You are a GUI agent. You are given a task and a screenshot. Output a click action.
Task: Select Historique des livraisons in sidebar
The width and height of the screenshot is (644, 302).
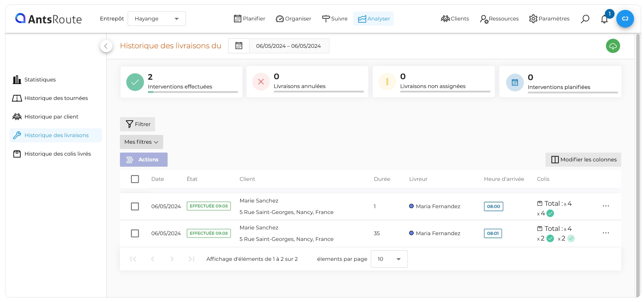(56, 135)
